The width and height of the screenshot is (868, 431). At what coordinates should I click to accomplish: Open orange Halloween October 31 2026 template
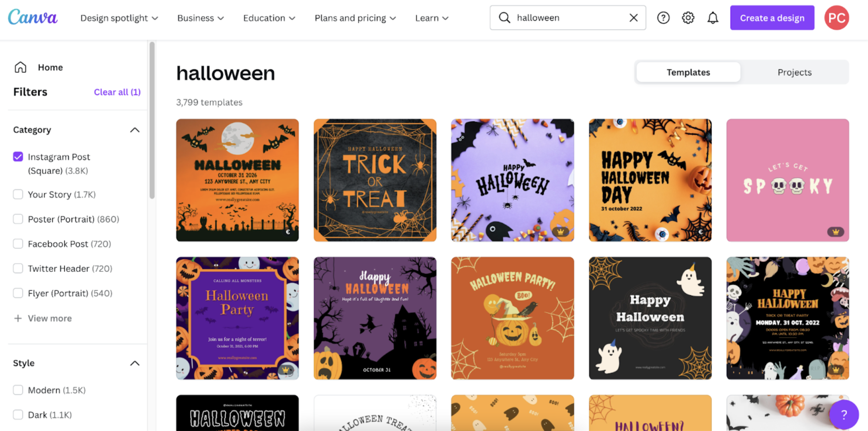click(237, 180)
